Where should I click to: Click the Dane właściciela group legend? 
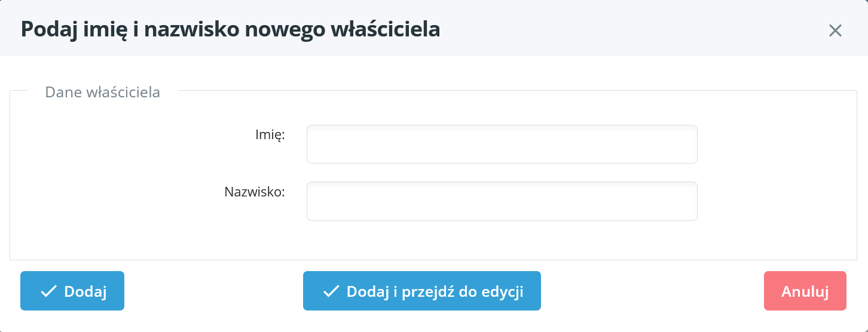(103, 93)
